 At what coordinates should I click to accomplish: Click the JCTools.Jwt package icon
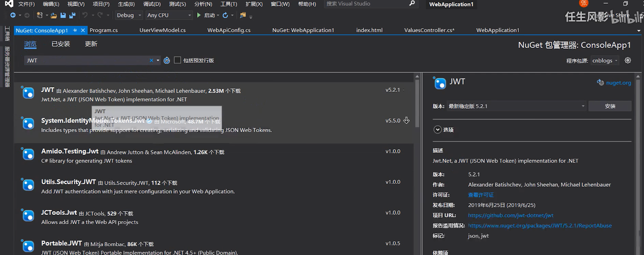coord(28,215)
